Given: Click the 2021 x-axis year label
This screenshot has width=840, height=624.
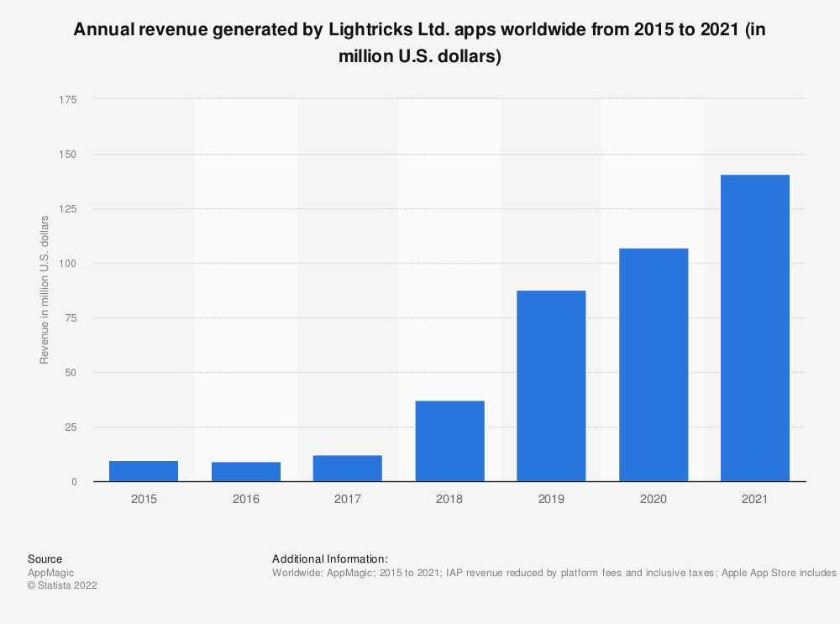Looking at the screenshot, I should pyautogui.click(x=755, y=499).
